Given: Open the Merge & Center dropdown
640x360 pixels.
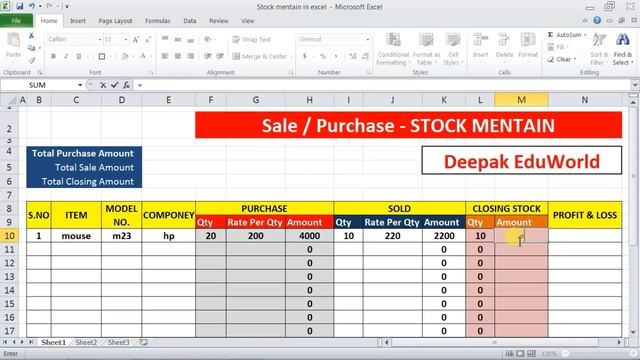Looking at the screenshot, I should (291, 56).
